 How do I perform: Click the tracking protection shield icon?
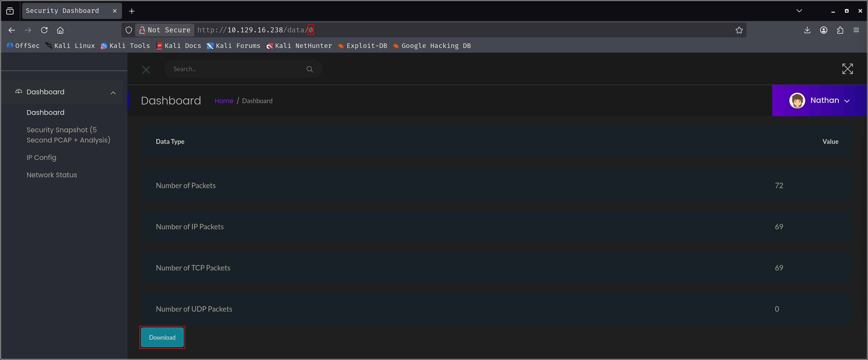pyautogui.click(x=129, y=30)
